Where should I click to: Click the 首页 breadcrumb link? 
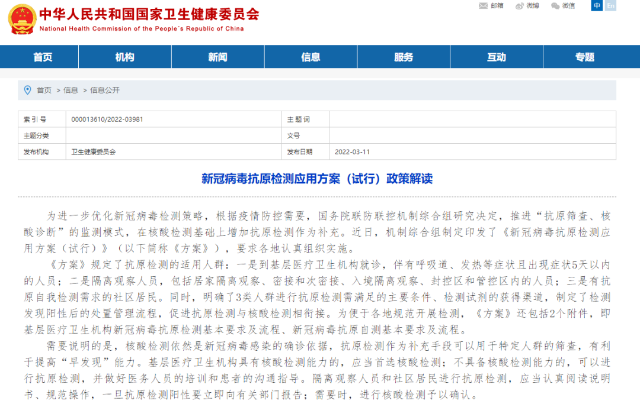(x=44, y=90)
